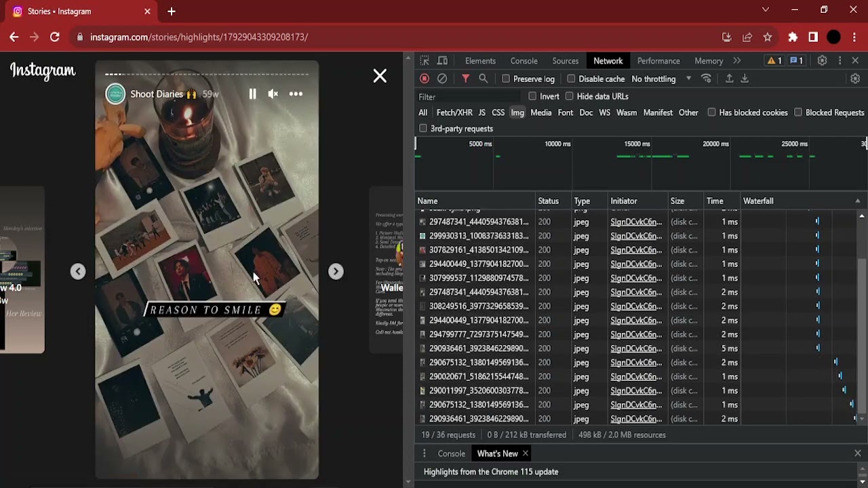Switch to the Console tab
The image size is (868, 488).
pyautogui.click(x=524, y=61)
